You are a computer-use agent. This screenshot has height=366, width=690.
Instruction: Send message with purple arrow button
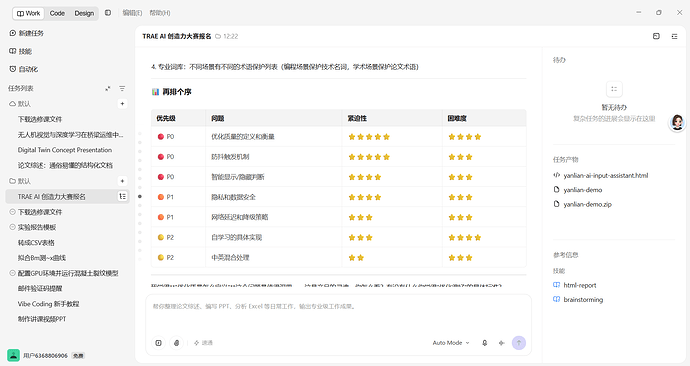tap(519, 343)
